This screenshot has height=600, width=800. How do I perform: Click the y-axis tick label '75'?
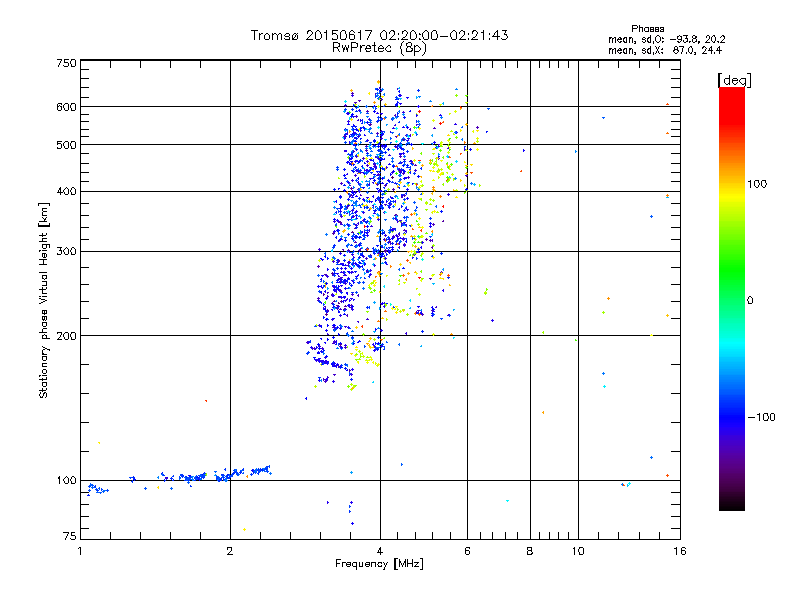[x=70, y=536]
